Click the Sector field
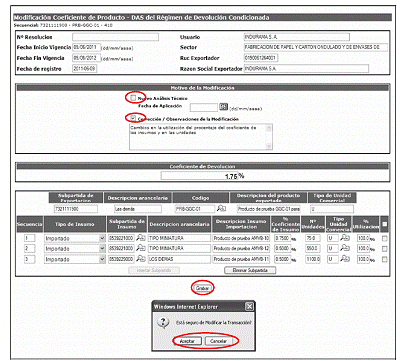The height and width of the screenshot is (361, 405). pos(316,47)
